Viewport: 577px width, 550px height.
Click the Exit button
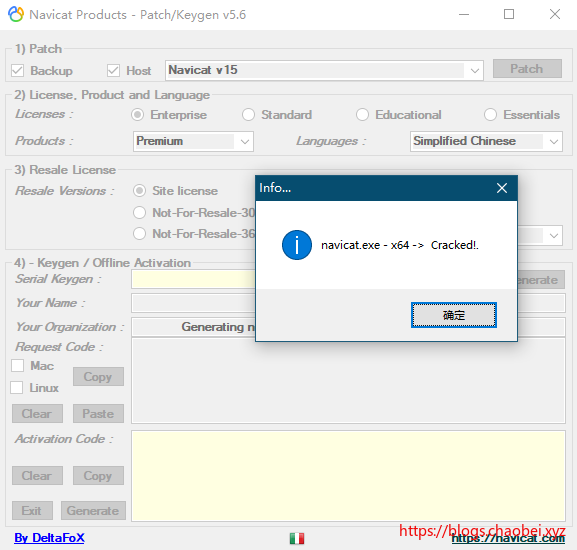32,511
